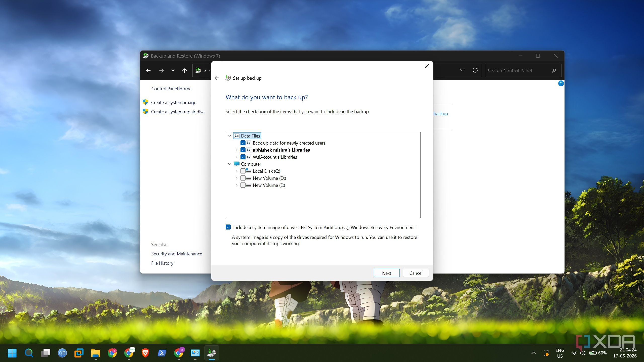Viewport: 644px width, 362px height.
Task: Open File History link
Action: [x=162, y=263]
